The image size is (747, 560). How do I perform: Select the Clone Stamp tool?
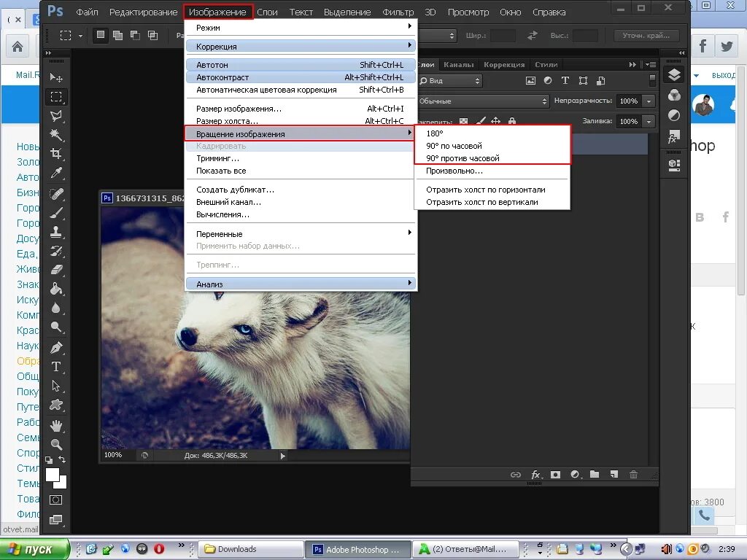(x=56, y=232)
